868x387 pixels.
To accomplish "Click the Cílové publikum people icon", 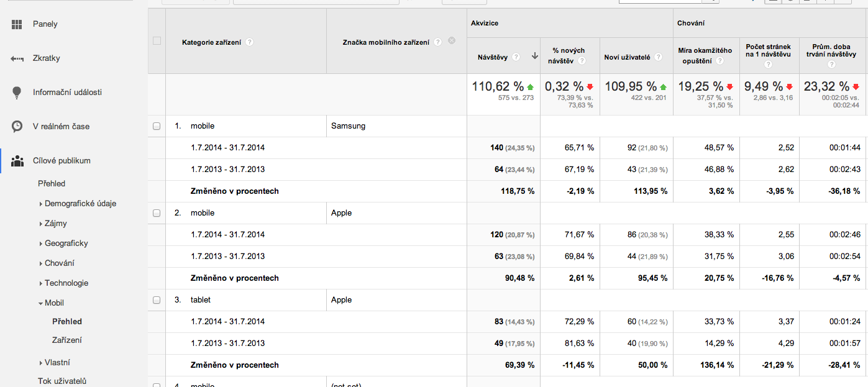I will pos(17,161).
